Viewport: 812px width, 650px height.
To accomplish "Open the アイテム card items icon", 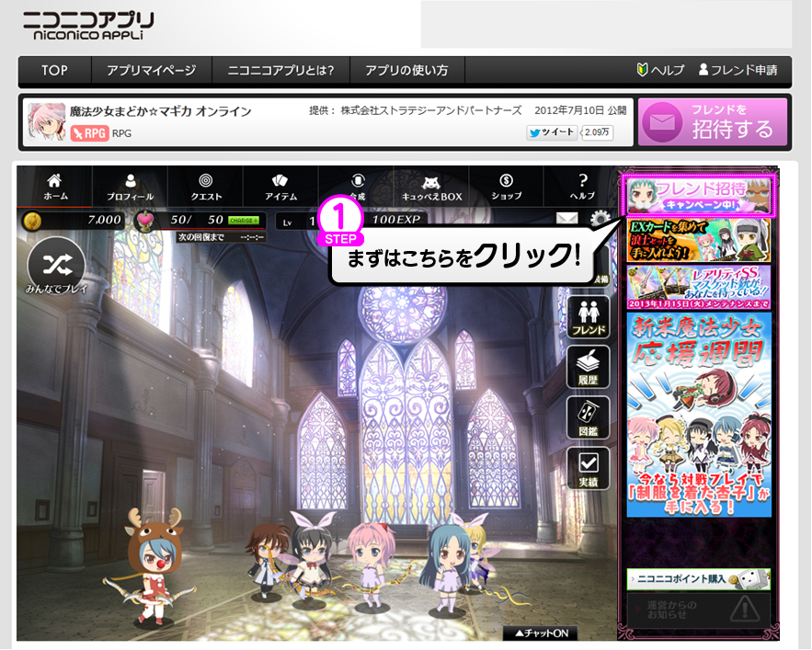I will pos(280,187).
